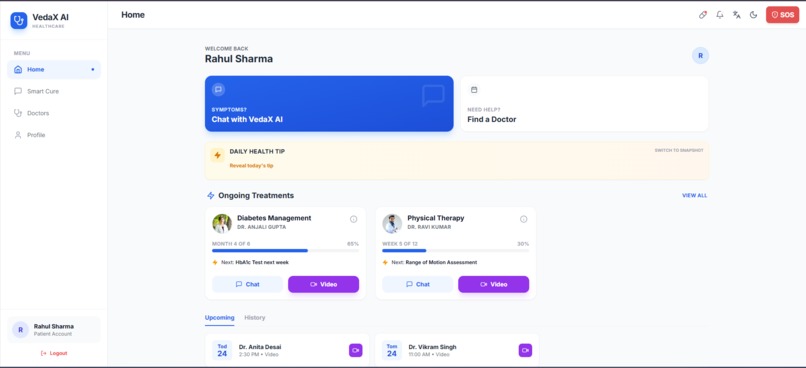Open the Chat with VedaX AI card
This screenshot has height=368, width=806.
pyautogui.click(x=329, y=104)
